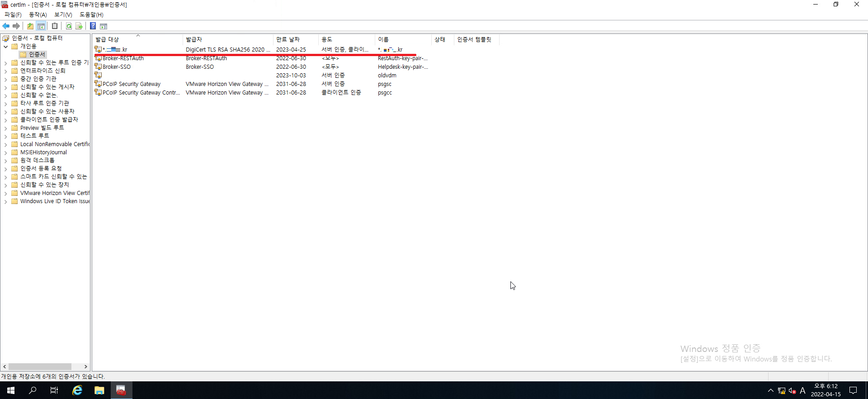
Task: Select 신뢰할 수 있는 장치 folder
Action: [44, 185]
